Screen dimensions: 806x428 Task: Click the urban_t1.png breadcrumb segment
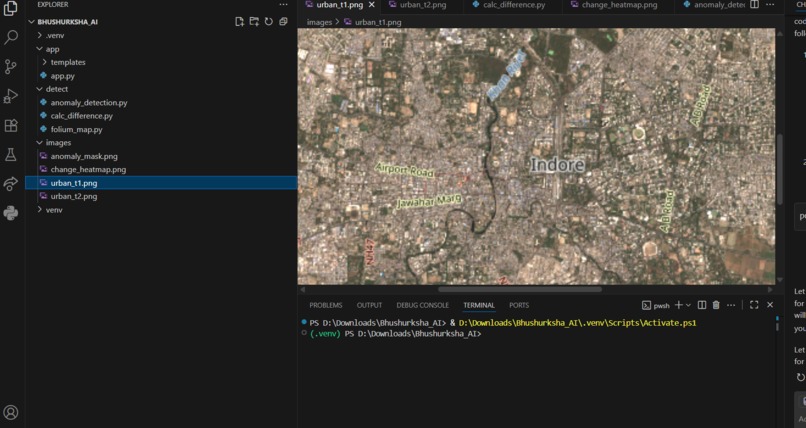click(x=378, y=22)
